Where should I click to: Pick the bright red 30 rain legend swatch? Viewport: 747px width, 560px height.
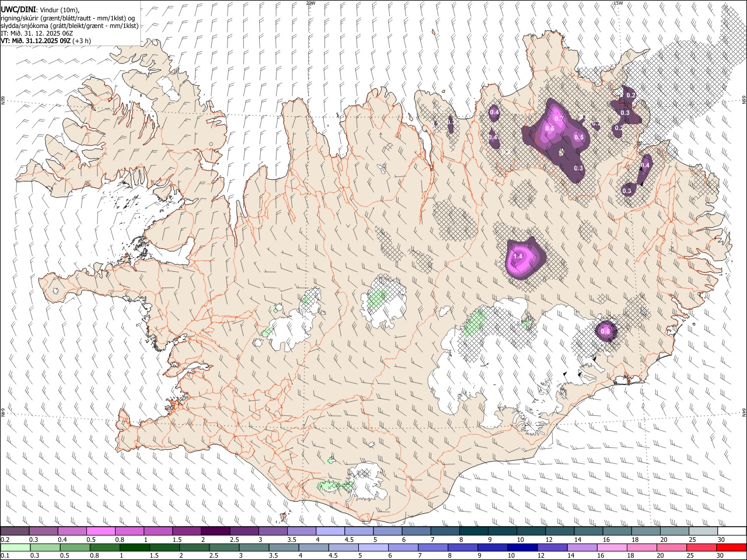point(731,547)
